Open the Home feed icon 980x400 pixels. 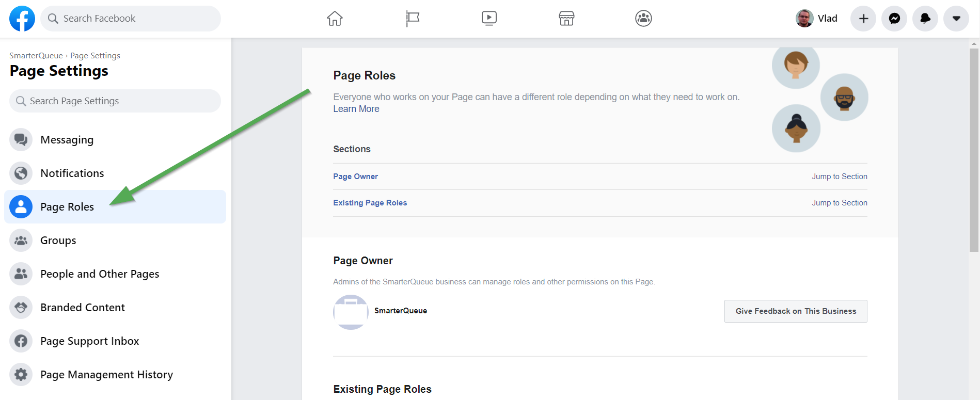click(335, 19)
